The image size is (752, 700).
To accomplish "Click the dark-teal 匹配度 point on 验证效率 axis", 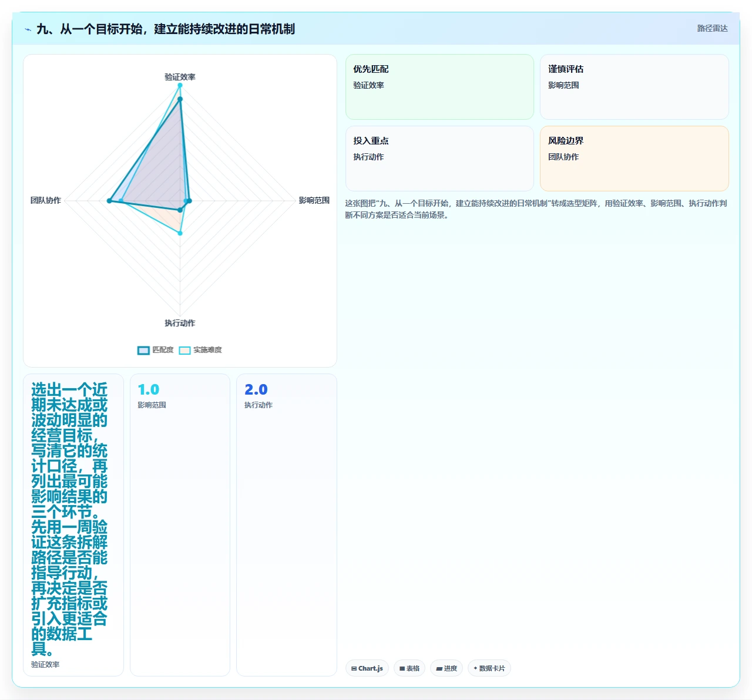I will 180,99.
